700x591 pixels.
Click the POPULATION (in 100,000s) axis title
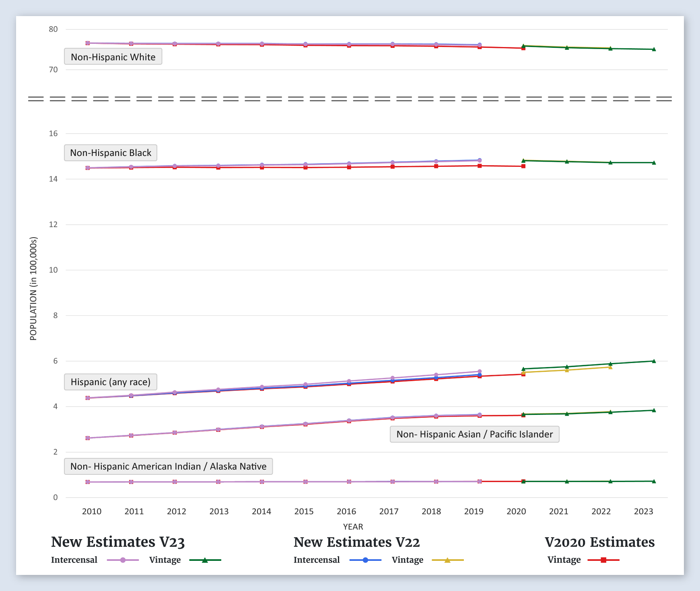[33, 289]
